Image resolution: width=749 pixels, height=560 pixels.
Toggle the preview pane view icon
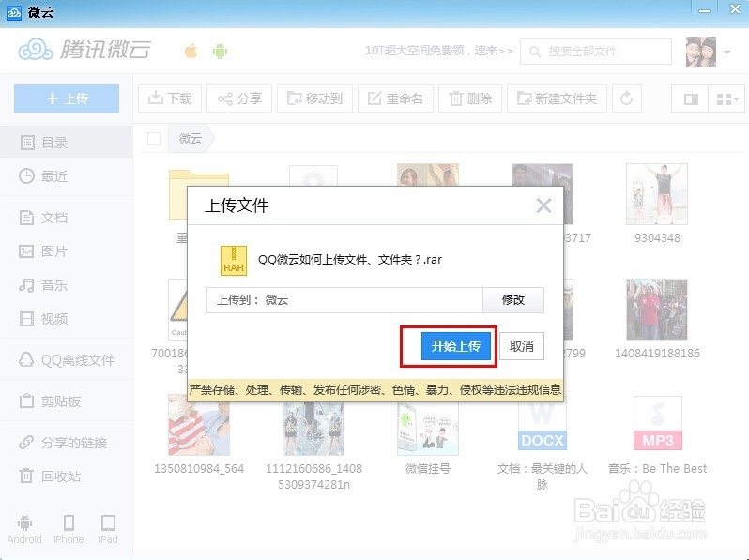tap(690, 98)
